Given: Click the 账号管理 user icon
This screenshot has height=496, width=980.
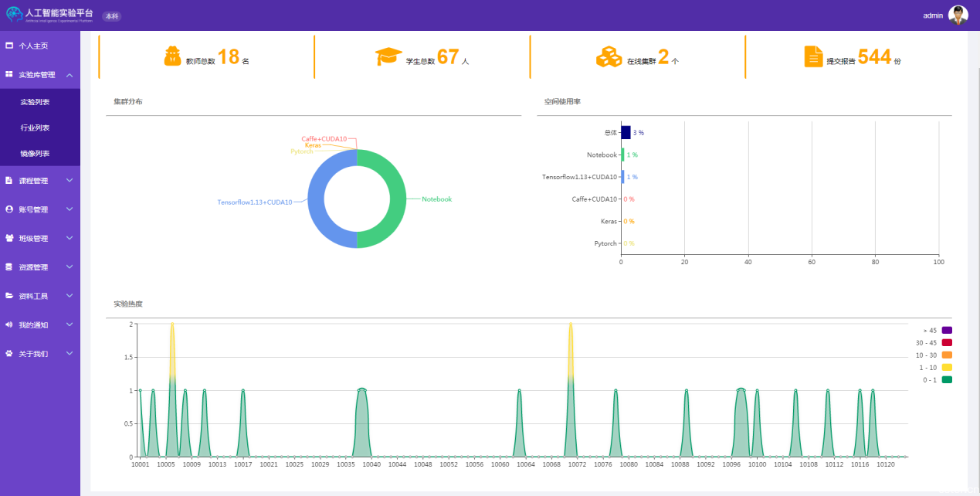Looking at the screenshot, I should [9, 209].
